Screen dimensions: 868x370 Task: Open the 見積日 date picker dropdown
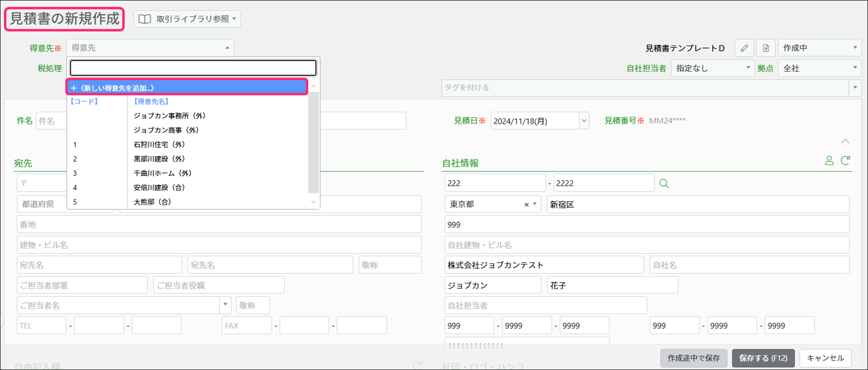click(584, 121)
